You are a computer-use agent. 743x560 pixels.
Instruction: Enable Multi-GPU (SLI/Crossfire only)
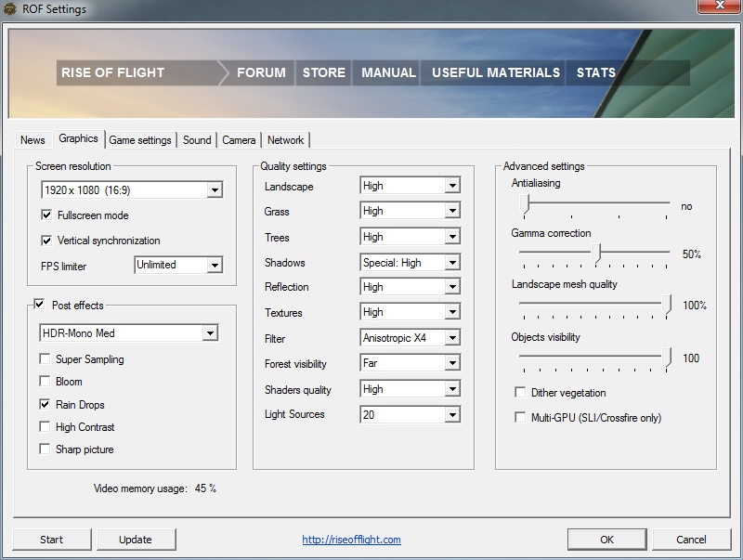520,417
